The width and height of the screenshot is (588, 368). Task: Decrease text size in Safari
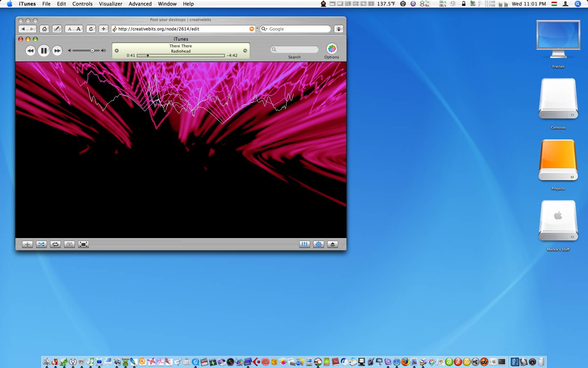click(x=70, y=29)
